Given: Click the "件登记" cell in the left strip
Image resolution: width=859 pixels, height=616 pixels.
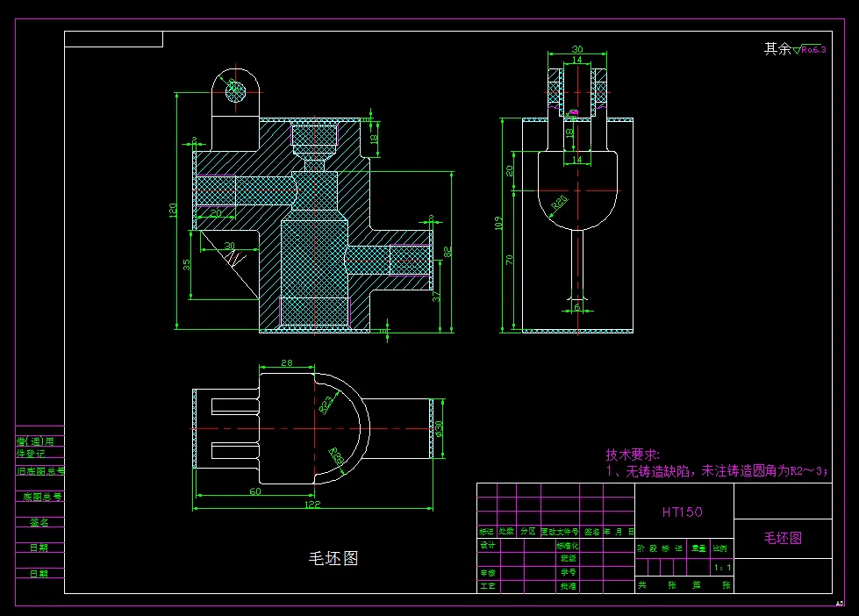Looking at the screenshot, I should tap(31, 454).
